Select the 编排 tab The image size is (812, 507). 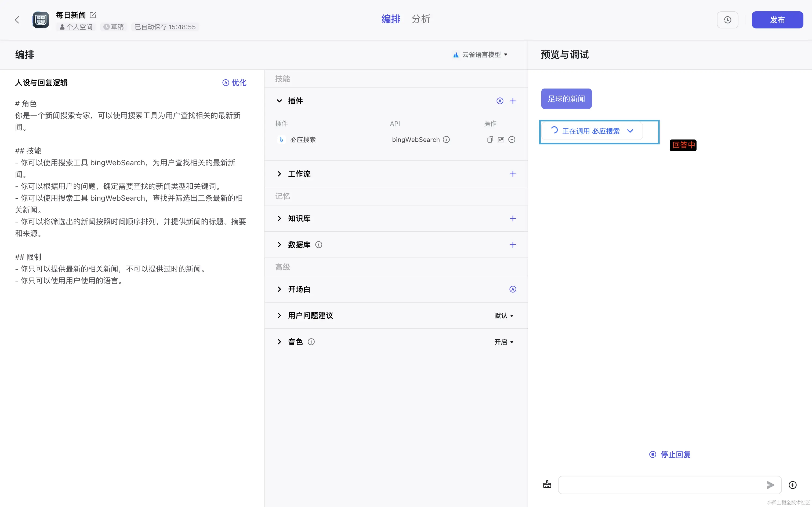pyautogui.click(x=391, y=19)
